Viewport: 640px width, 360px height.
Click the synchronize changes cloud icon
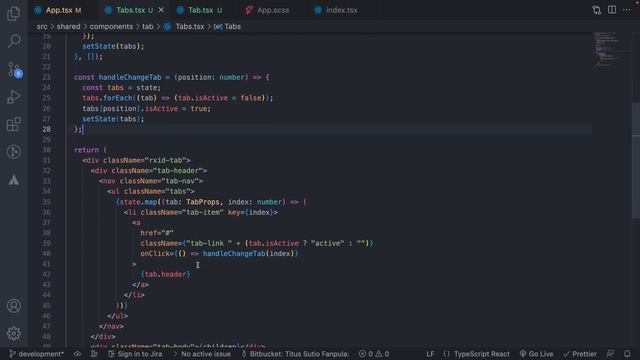click(77, 354)
